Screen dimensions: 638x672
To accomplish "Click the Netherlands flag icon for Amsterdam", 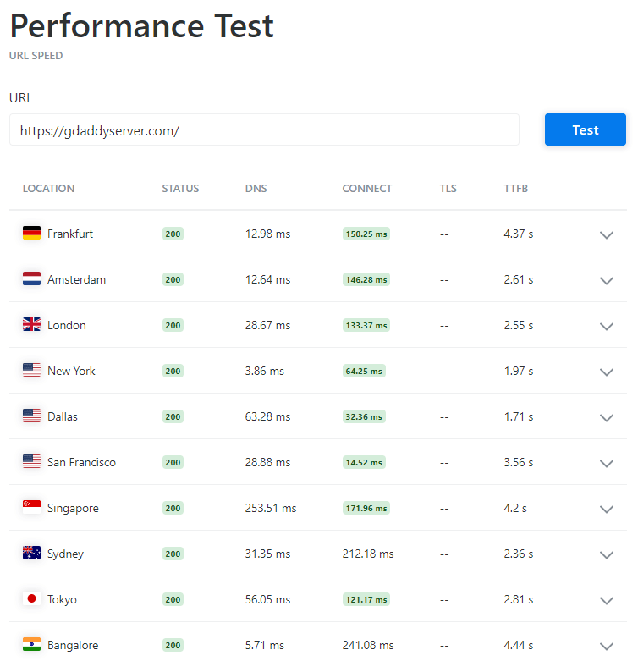I will coord(31,279).
